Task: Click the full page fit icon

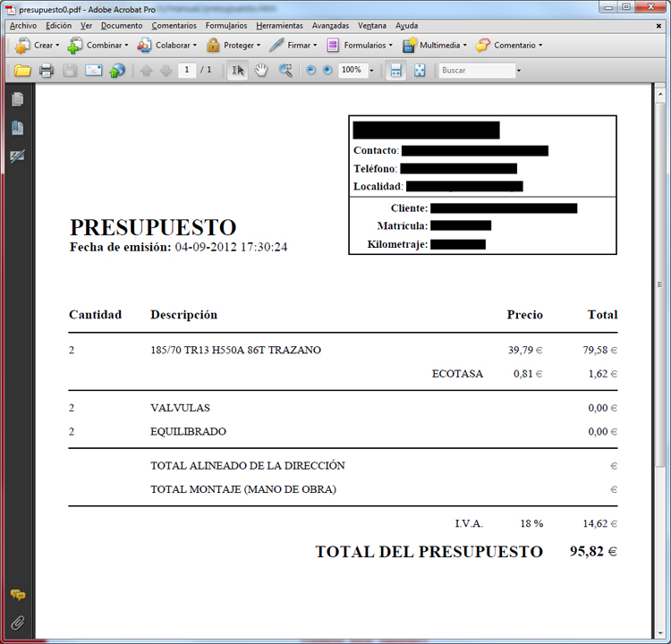Action: click(x=420, y=70)
